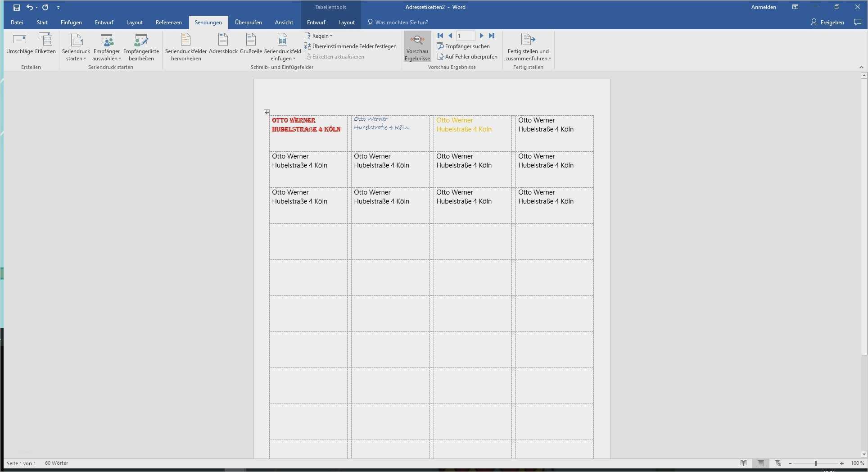The image size is (868, 472).
Task: Collapse the ribbon with the chevron
Action: tap(862, 67)
